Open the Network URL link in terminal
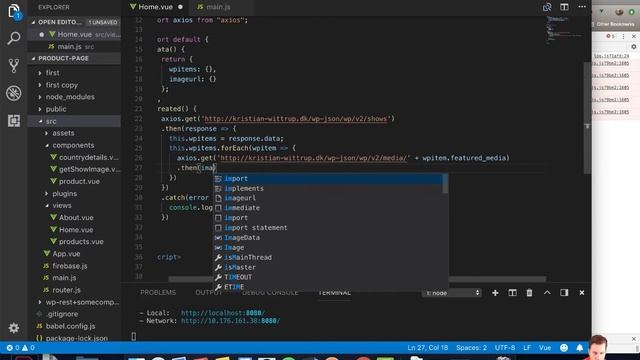This screenshot has height=360, width=640. (230, 321)
